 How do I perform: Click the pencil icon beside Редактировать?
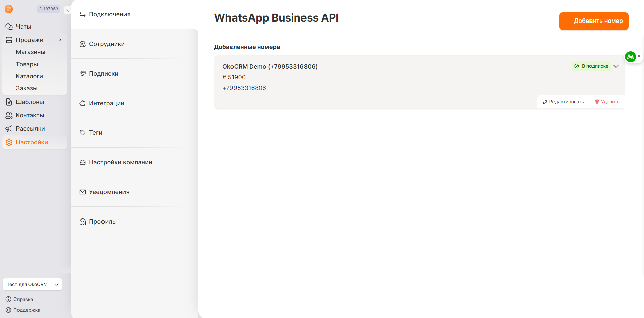545,102
